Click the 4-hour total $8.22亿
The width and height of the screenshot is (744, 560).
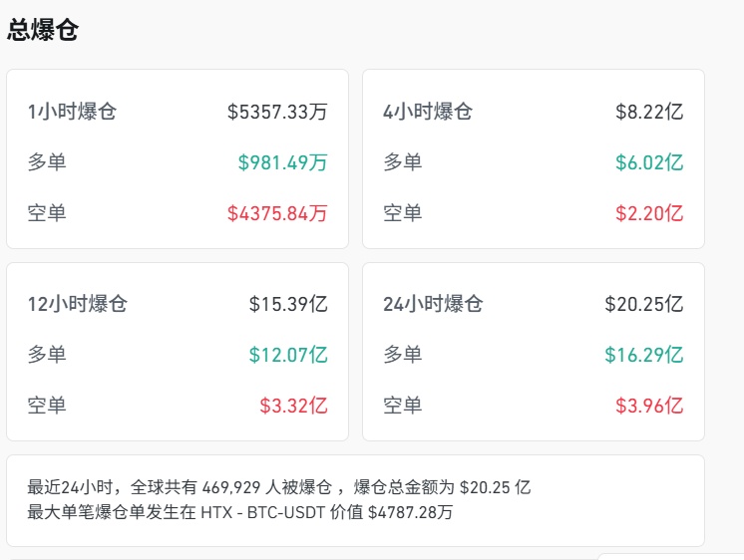point(649,112)
